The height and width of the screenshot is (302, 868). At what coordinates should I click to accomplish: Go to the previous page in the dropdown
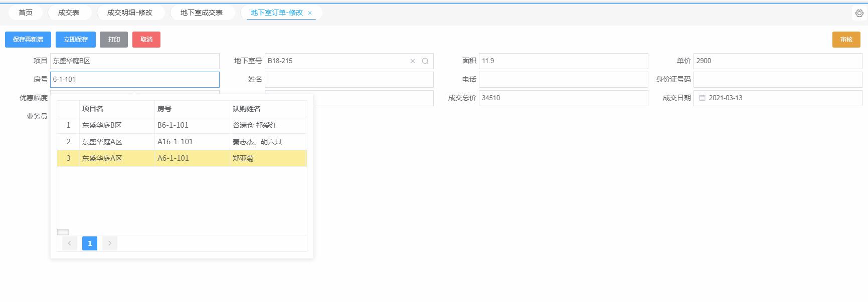click(x=70, y=243)
